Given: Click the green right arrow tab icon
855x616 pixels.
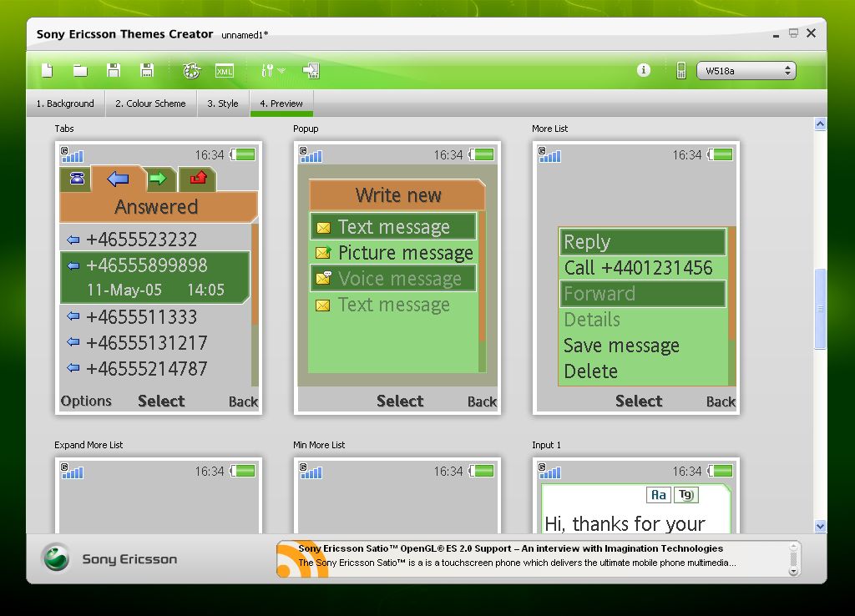Looking at the screenshot, I should tap(159, 179).
